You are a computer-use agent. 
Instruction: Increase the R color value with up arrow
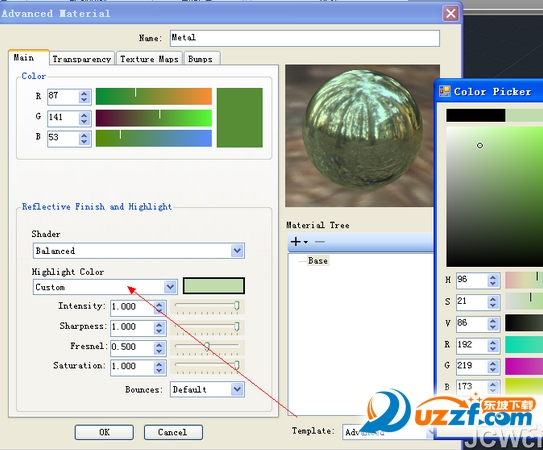(x=84, y=94)
